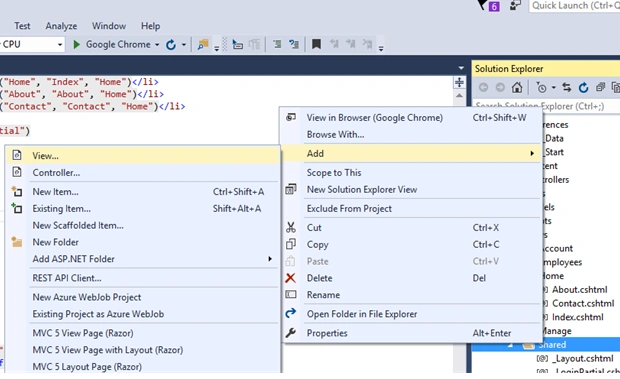The width and height of the screenshot is (620, 379).
Task: Click the notifications flag icon
Action: pos(483,5)
